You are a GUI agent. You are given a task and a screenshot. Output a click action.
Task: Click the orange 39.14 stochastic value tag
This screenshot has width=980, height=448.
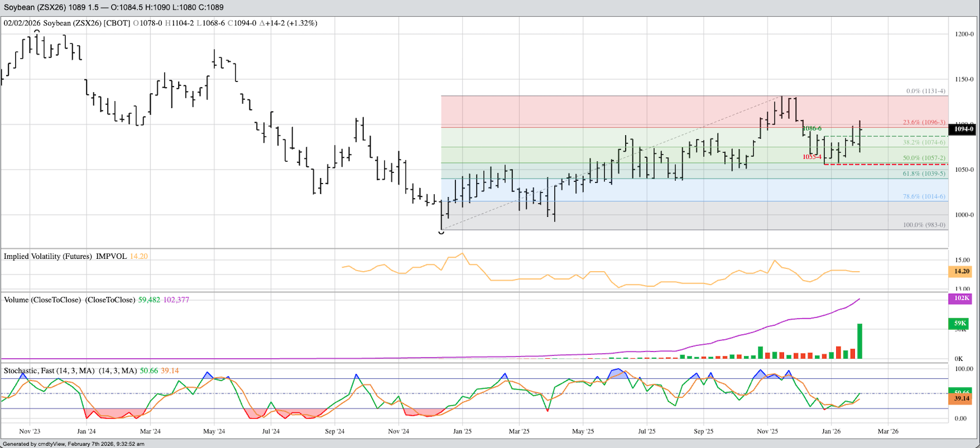point(961,399)
